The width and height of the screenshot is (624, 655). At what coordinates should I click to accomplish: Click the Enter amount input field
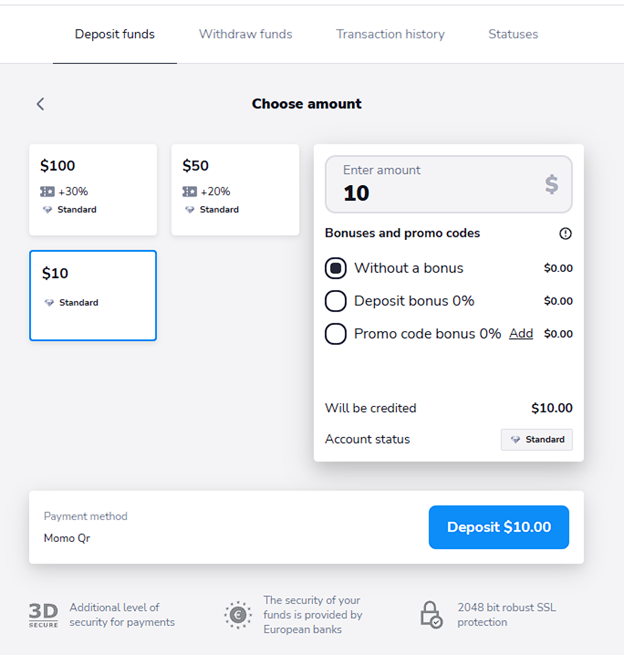click(449, 184)
